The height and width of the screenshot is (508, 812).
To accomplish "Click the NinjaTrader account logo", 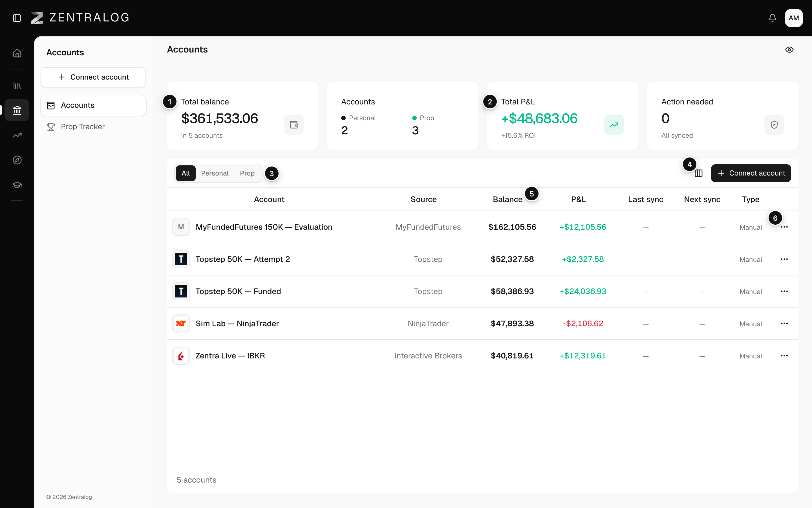I will pyautogui.click(x=181, y=323).
